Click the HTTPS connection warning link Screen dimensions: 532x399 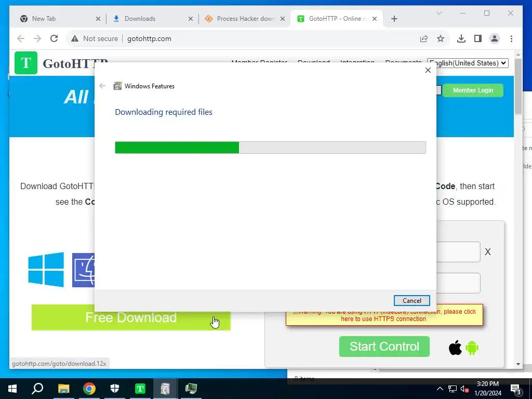pos(384,315)
